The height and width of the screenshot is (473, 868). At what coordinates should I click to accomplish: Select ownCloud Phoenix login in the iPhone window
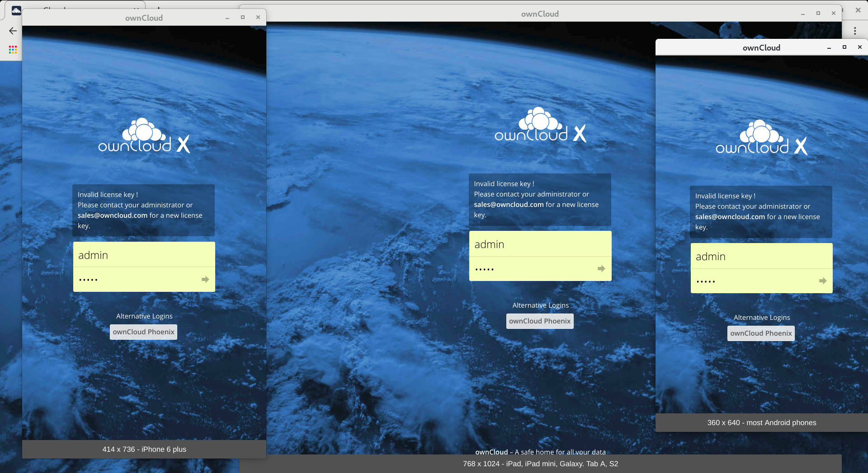[143, 332]
